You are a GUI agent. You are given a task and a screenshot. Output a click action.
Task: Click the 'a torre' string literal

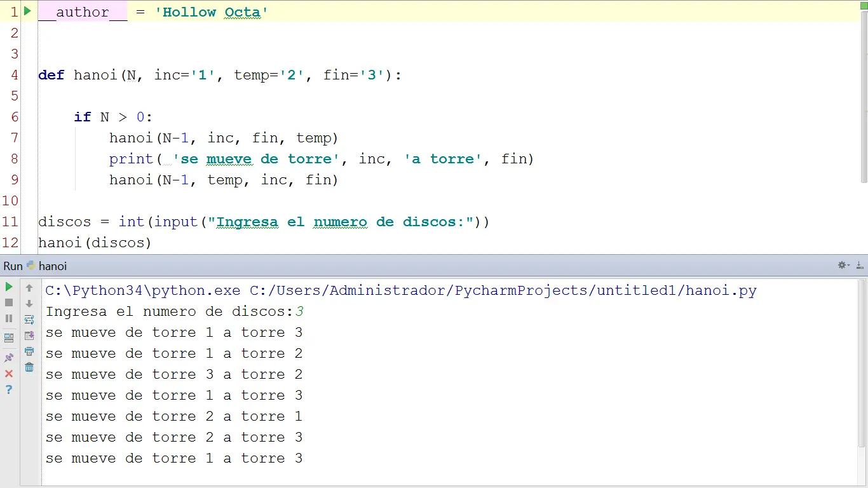(443, 159)
